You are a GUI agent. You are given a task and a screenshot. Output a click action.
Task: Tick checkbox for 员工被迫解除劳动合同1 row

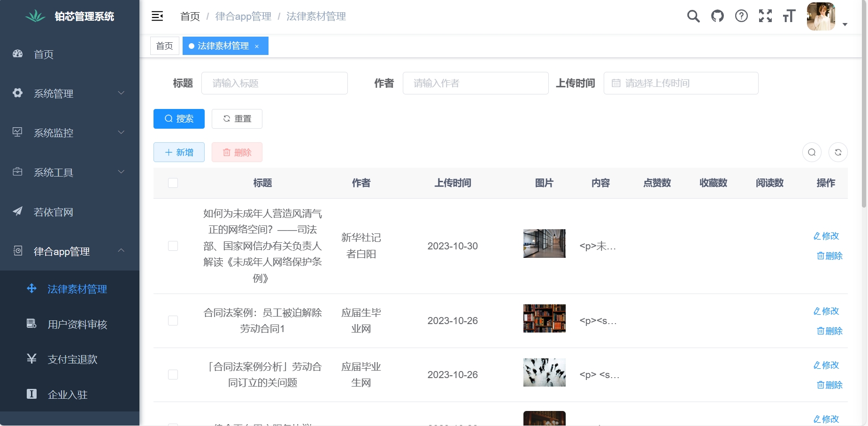(173, 320)
